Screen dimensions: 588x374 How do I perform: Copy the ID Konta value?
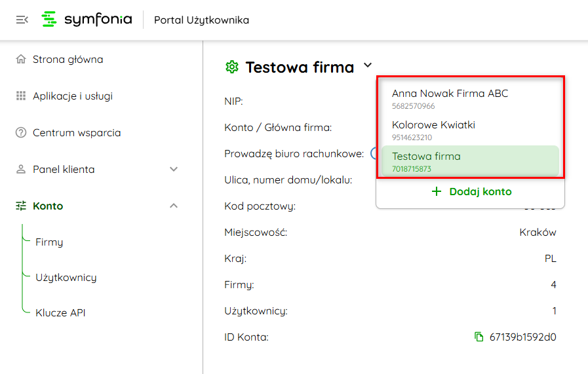point(479,337)
